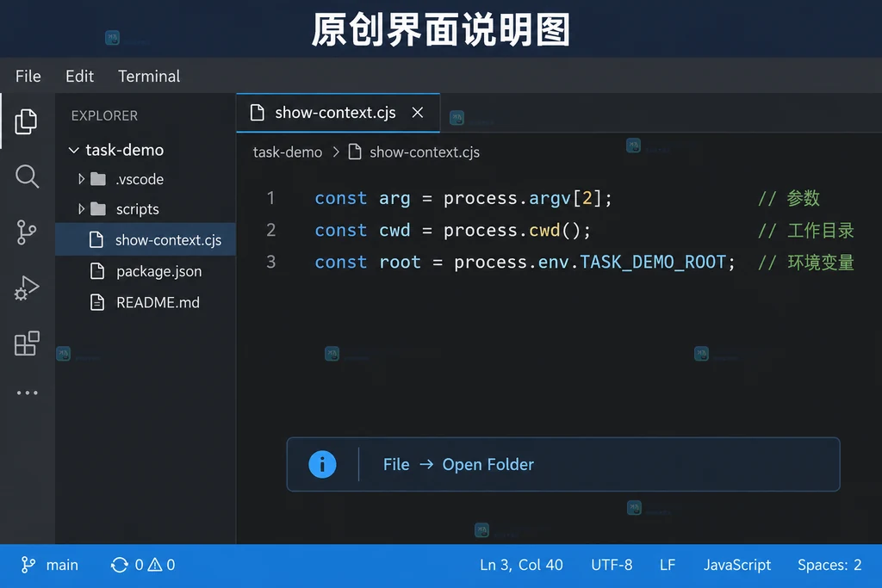This screenshot has height=588, width=882.
Task: Click the .vscode folder name
Action: [140, 179]
